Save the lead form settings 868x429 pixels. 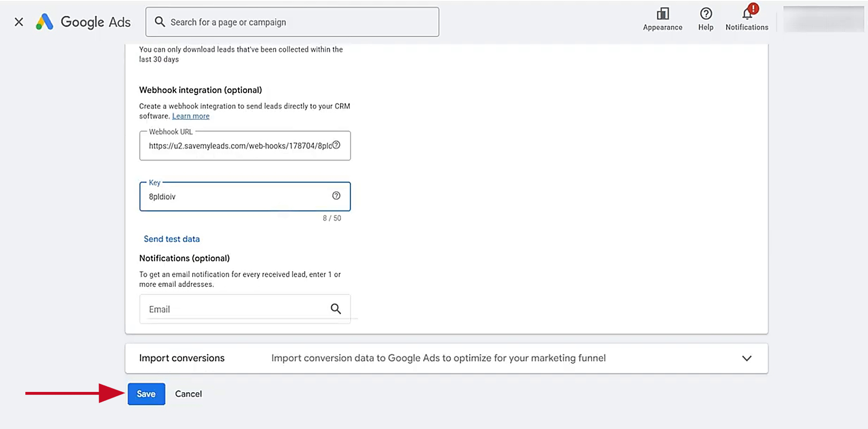(146, 394)
